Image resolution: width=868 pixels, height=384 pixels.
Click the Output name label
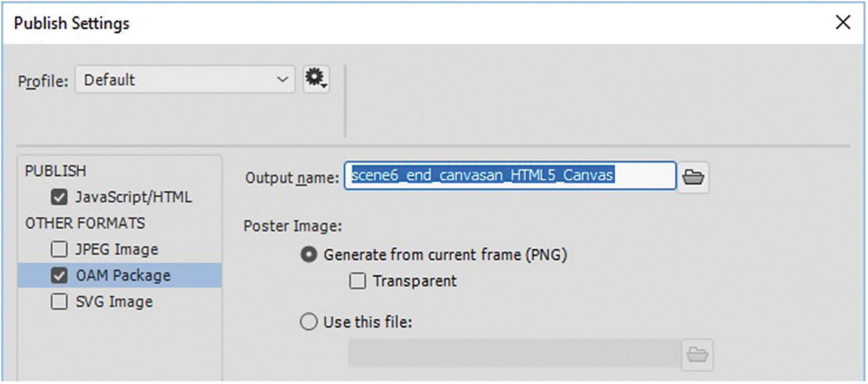291,177
